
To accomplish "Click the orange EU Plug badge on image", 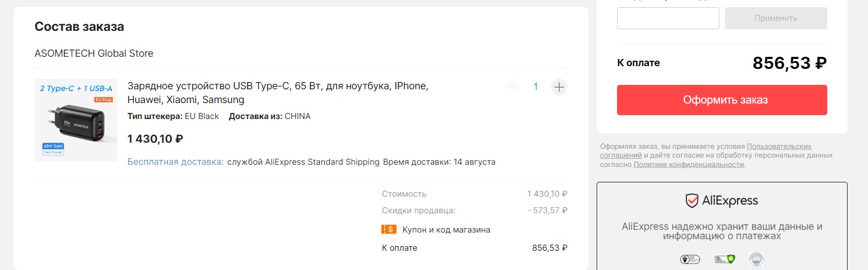I will click(103, 100).
